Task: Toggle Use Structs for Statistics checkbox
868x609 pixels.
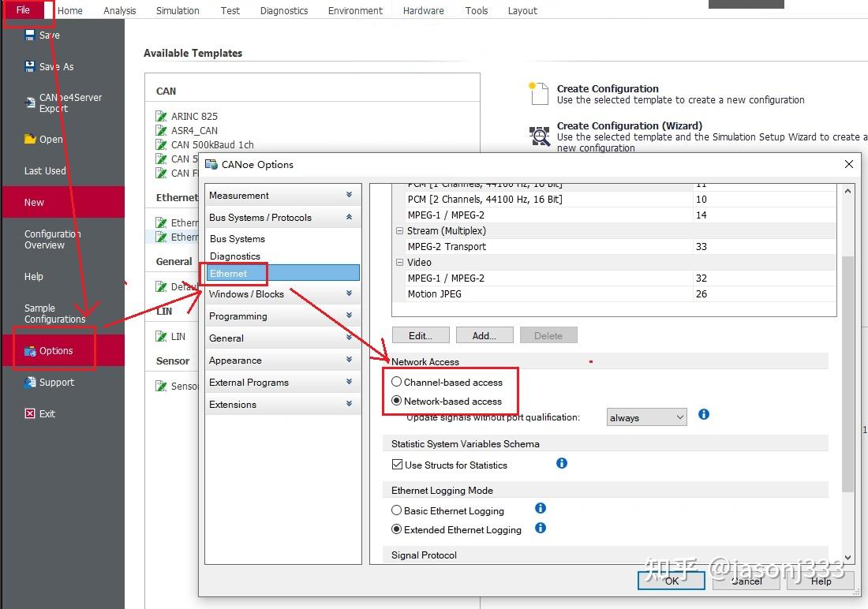Action: [x=397, y=465]
